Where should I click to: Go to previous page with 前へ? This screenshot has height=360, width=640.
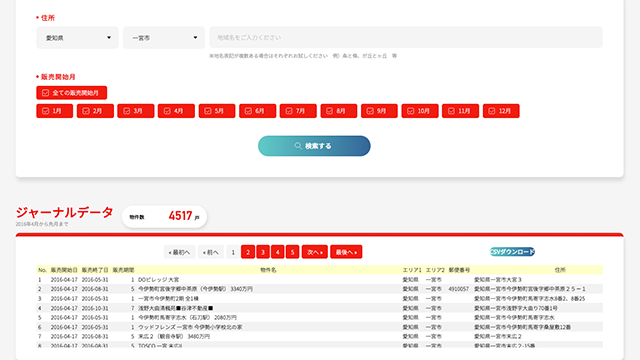pos(211,252)
